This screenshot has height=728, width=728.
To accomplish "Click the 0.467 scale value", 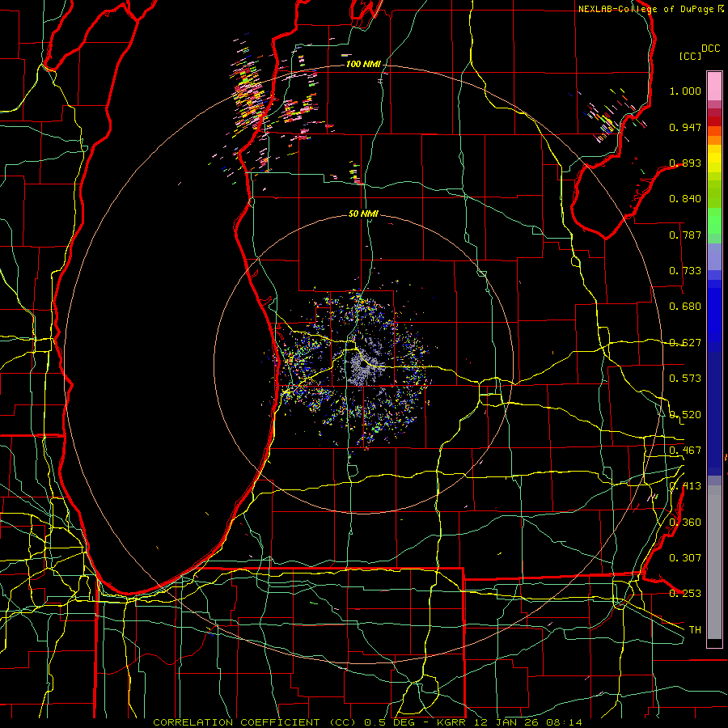I will coord(685,450).
